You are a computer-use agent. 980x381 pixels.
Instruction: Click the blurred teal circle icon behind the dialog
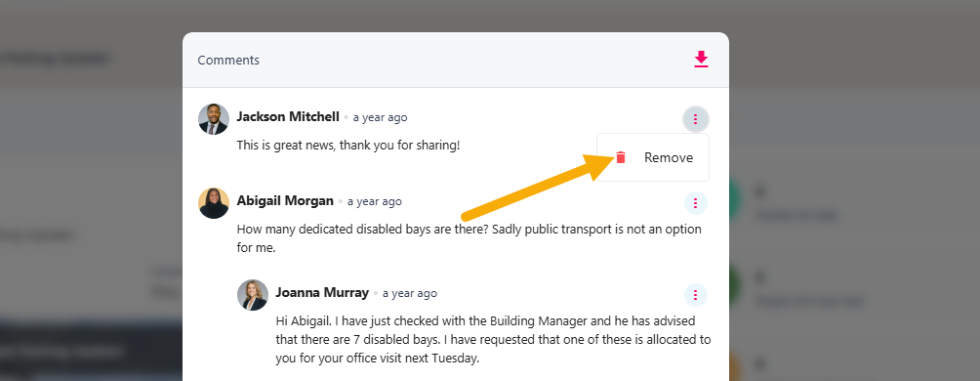pos(738,196)
